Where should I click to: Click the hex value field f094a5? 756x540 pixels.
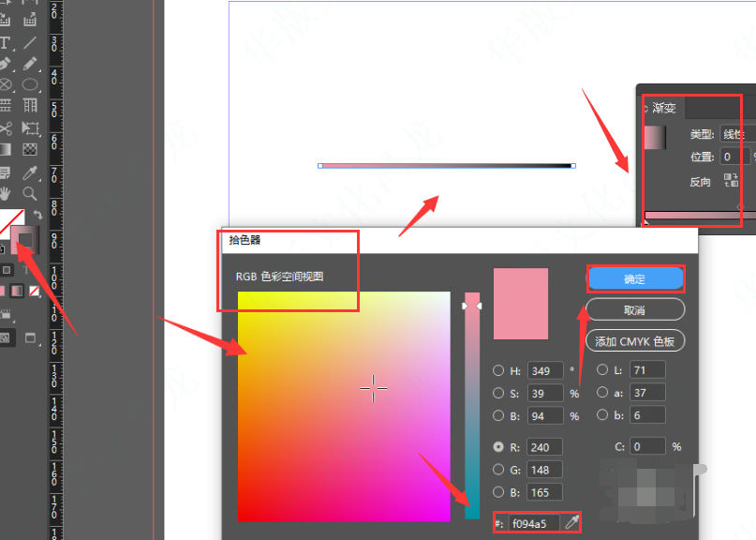click(534, 523)
